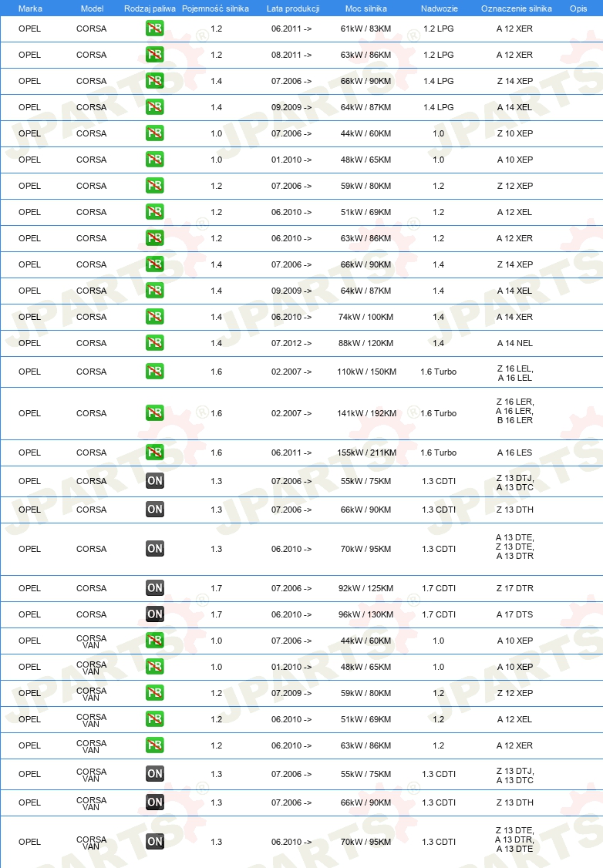This screenshot has height=868, width=603.
Task: Click petrol icon in CORSA VAN 44kW / 60KM row
Action: pos(154,641)
